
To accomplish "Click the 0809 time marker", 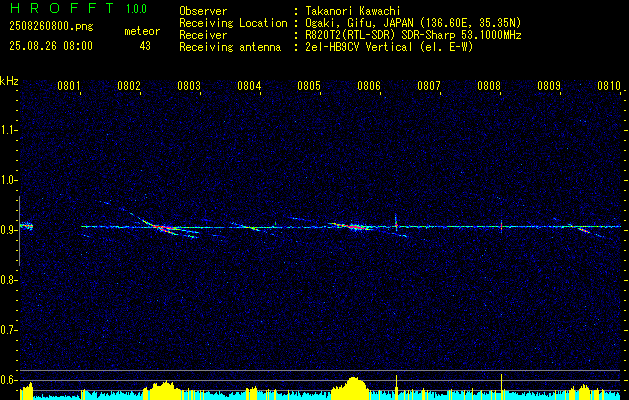I will [549, 85].
